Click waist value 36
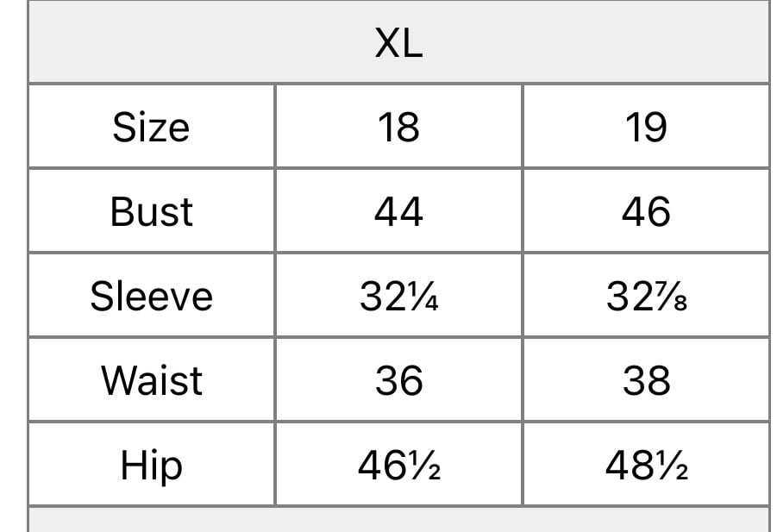Screen dimensions: 777x532 tap(399, 380)
